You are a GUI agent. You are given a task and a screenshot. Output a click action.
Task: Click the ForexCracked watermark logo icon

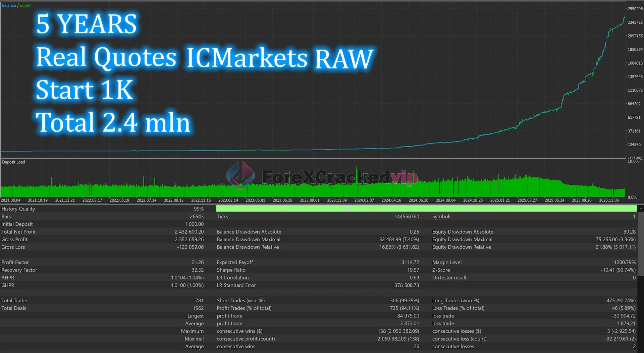click(x=240, y=175)
